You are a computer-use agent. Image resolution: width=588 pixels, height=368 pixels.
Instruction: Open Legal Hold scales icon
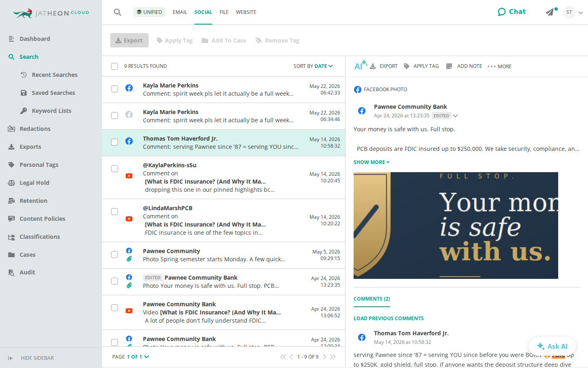[11, 183]
